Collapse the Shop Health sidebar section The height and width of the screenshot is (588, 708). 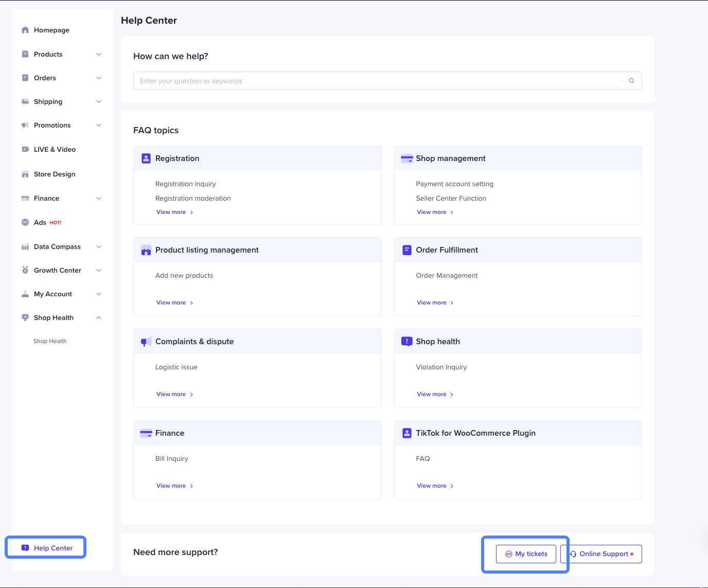pyautogui.click(x=99, y=318)
